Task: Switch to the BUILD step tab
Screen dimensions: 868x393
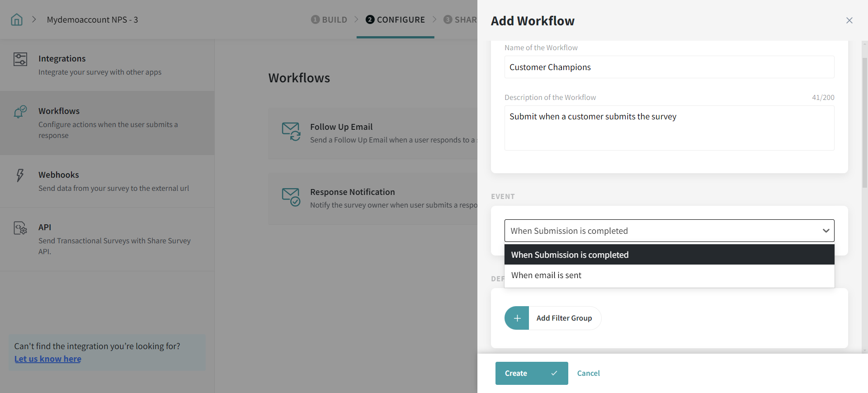Action: click(329, 19)
